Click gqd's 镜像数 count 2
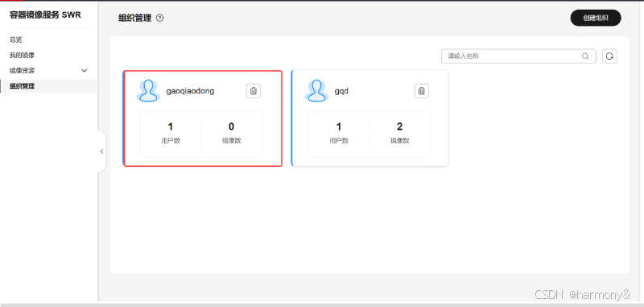The height and width of the screenshot is (307, 644). point(399,127)
